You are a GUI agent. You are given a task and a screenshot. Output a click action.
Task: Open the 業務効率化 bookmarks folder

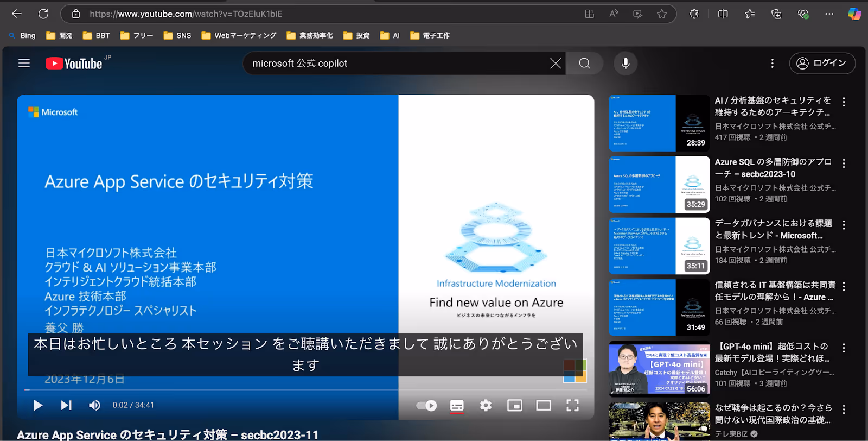pos(310,35)
